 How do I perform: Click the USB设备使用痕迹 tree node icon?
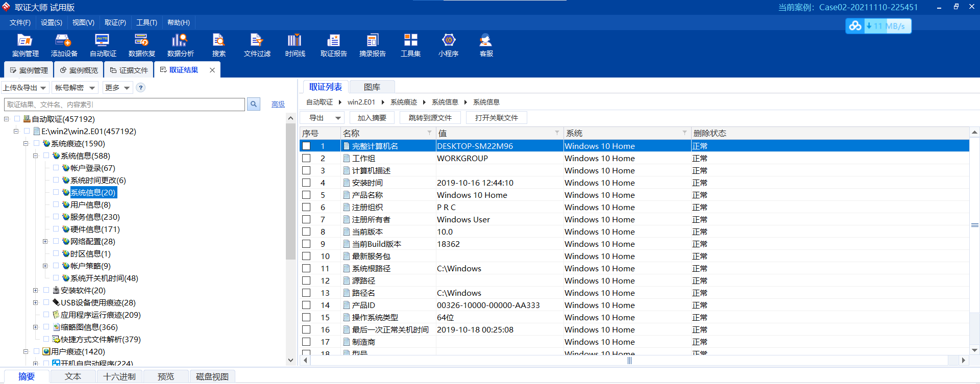click(x=56, y=302)
